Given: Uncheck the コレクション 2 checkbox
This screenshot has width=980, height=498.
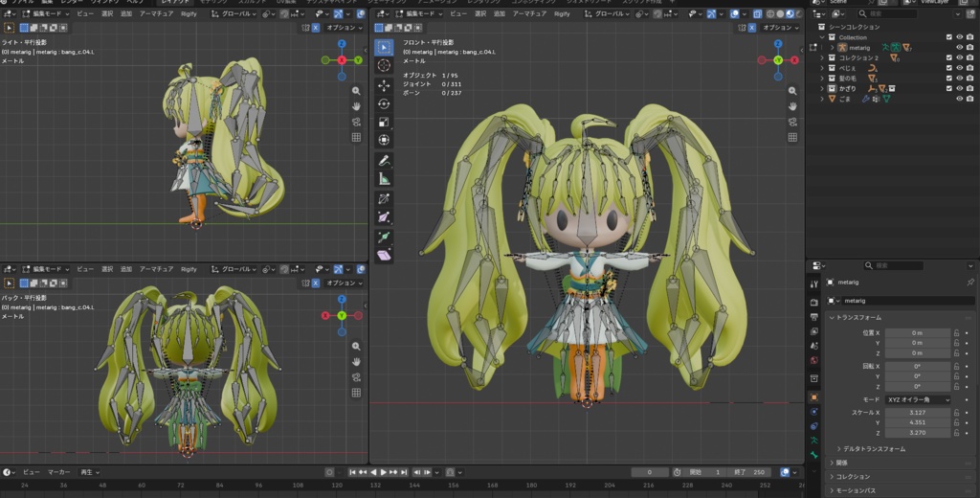Looking at the screenshot, I should [x=948, y=57].
